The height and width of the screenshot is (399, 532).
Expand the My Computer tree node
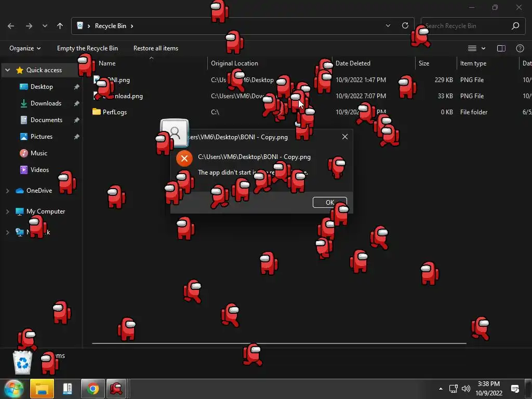[x=7, y=212]
